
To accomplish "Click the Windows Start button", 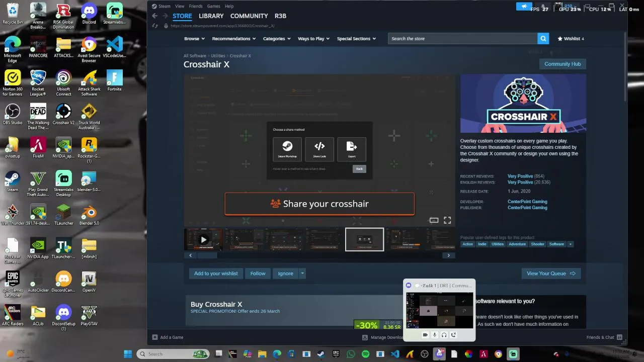I will pyautogui.click(x=128, y=354).
